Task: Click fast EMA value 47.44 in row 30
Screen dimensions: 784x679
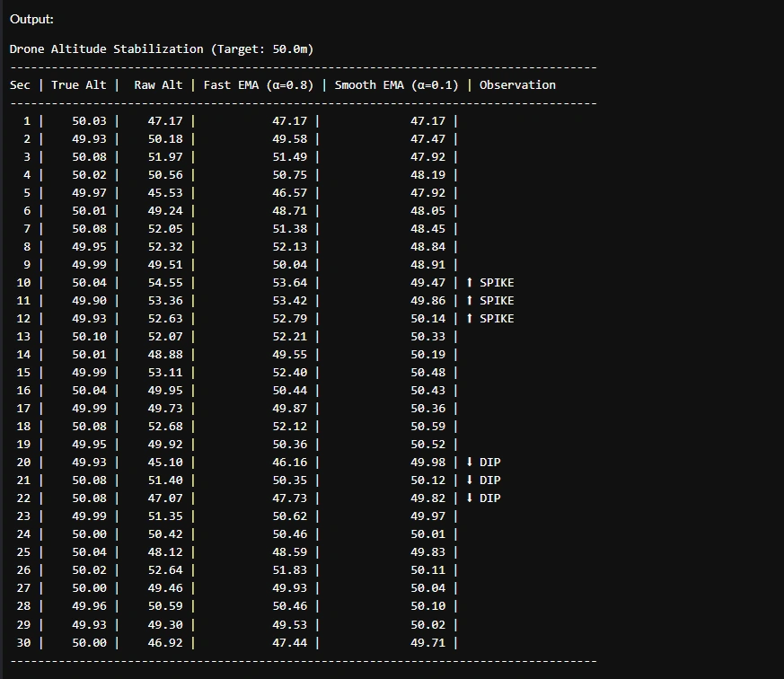Action: pos(289,642)
